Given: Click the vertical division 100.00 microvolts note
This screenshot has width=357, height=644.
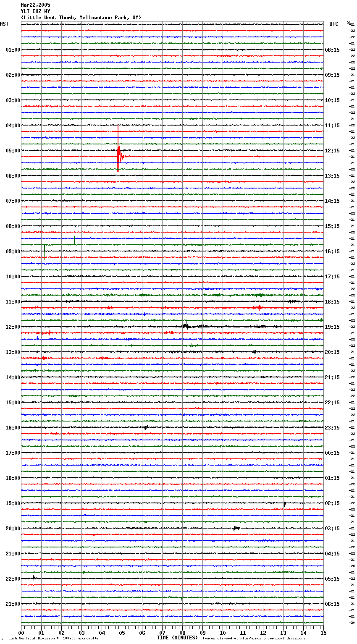Looking at the screenshot, I should click(53, 638).
